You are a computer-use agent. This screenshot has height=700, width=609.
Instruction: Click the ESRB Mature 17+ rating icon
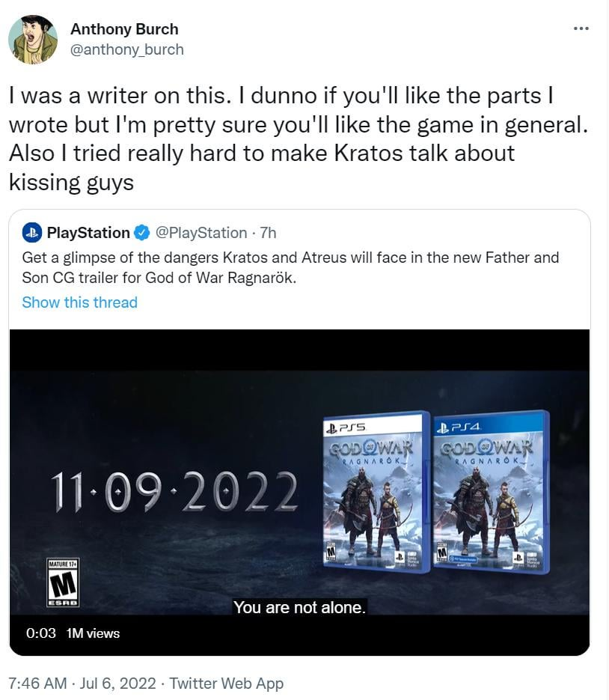click(63, 582)
